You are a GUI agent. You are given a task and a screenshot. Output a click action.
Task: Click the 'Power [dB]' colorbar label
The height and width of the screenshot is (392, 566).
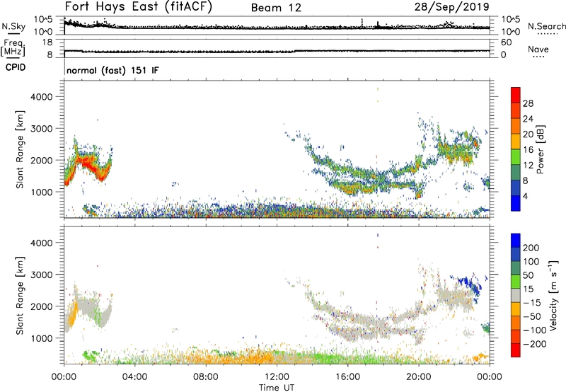pos(541,149)
